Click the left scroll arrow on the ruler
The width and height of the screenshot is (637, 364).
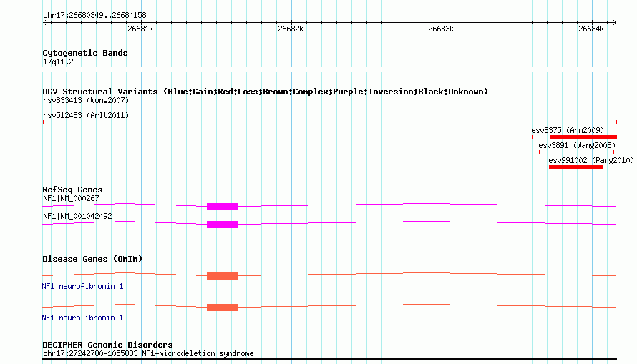(x=45, y=23)
